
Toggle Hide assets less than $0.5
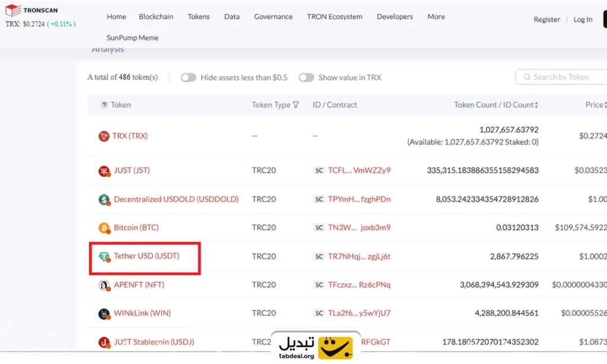(x=189, y=78)
